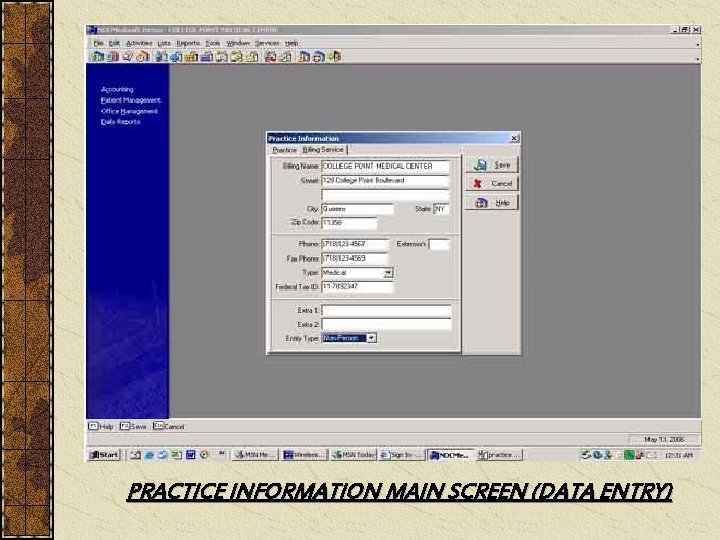Switch to the Billing Service tab
Viewport: 720px width, 540px height.
pos(323,150)
